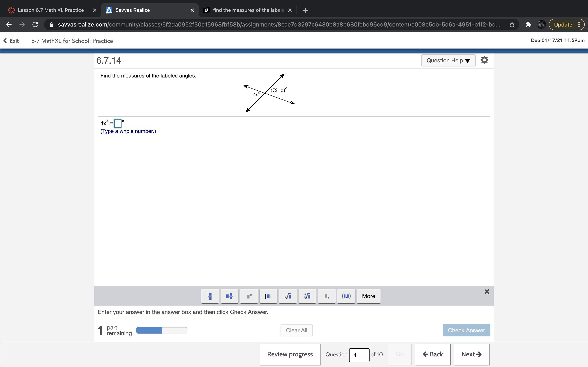Insert a mixed number template
The image size is (588, 367).
coord(229,296)
